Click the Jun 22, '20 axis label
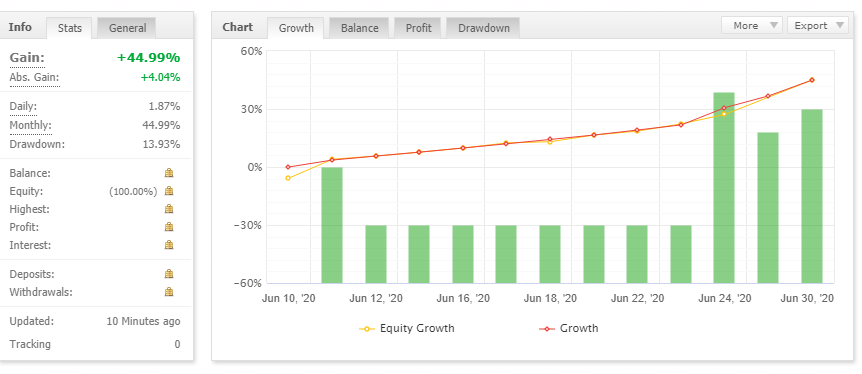Viewport: 862px width, 374px height. click(638, 299)
